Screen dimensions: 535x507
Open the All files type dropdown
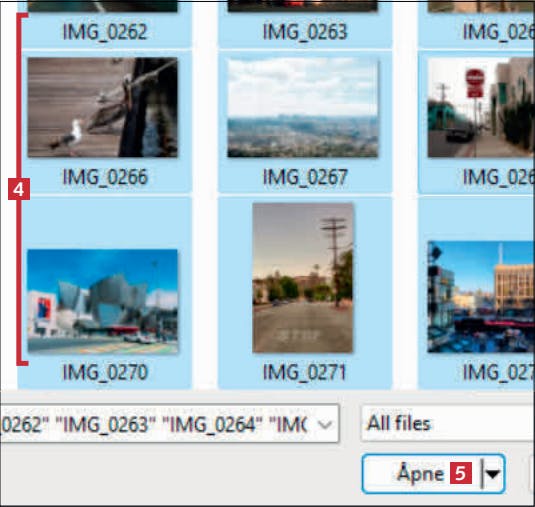pos(448,423)
